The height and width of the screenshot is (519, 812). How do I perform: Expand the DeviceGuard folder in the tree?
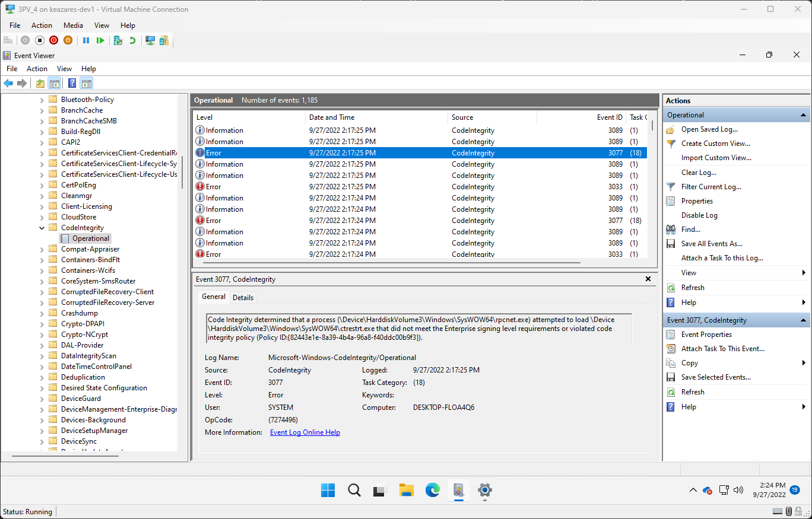(42, 399)
